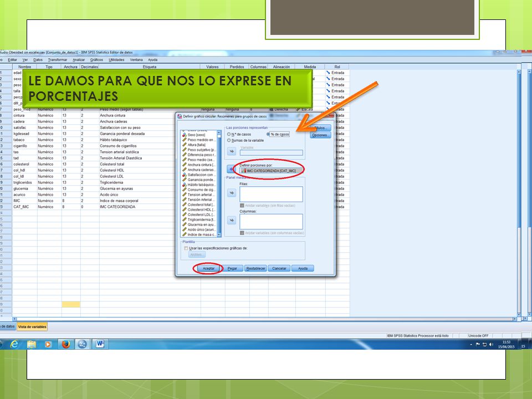This screenshot has width=532, height=399.
Task: Click the Ayuda button in the dialog
Action: coord(303,268)
